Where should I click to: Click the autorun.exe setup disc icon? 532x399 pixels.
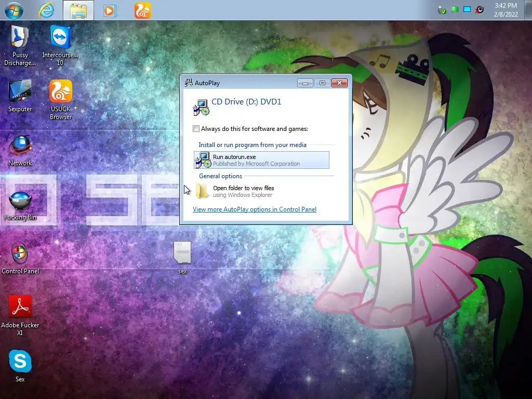coord(203,160)
